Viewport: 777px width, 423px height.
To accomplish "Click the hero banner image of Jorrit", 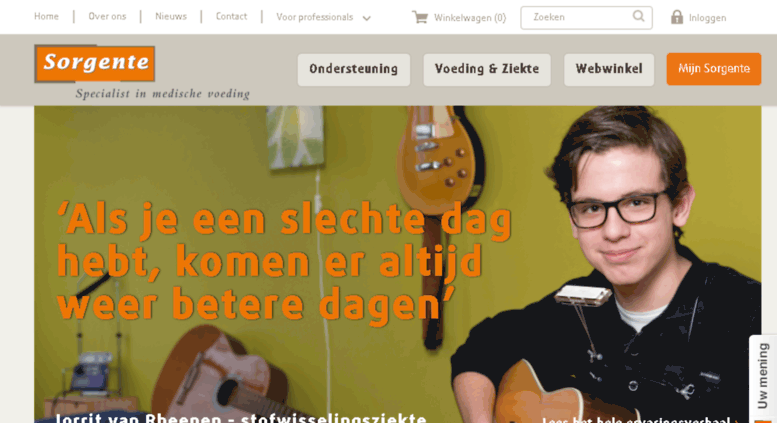I will (397, 264).
